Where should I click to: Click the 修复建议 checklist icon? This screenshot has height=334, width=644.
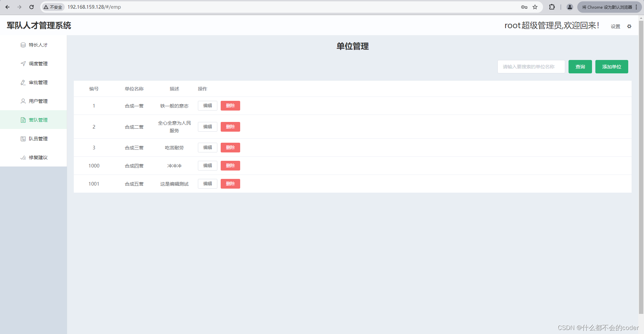(23, 157)
